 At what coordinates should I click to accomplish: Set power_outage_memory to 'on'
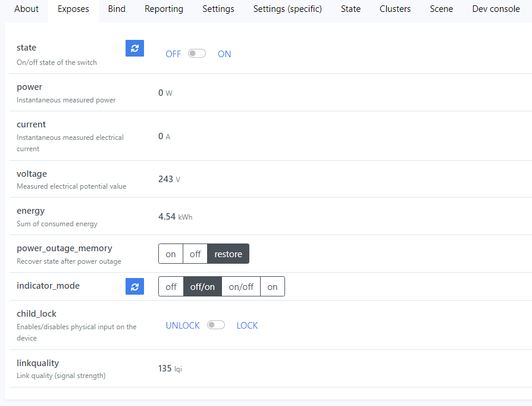tap(170, 254)
